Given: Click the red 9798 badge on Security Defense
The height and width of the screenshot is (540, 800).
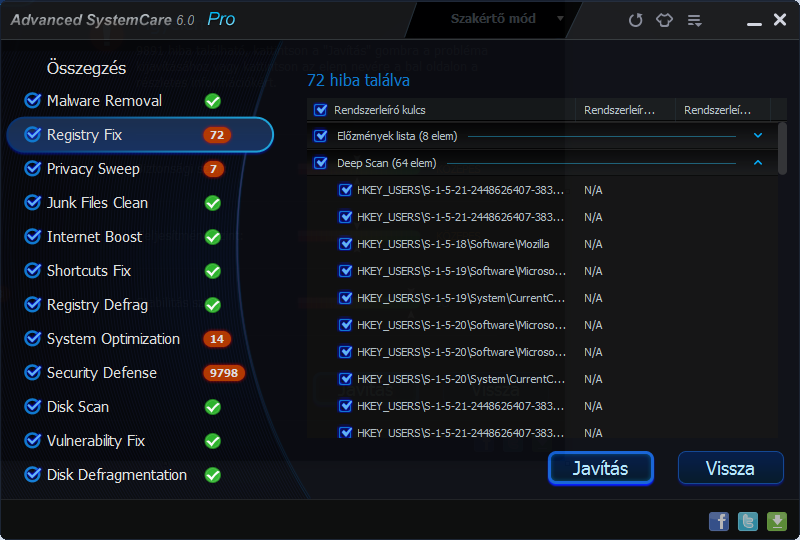Looking at the screenshot, I should coord(224,373).
